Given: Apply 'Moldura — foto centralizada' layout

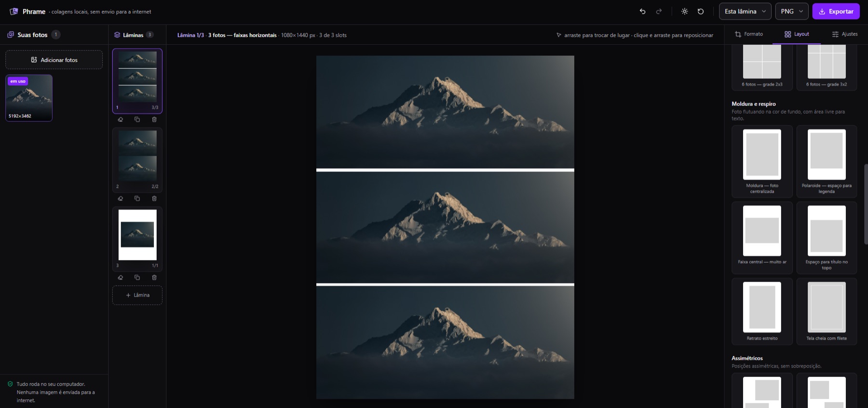Looking at the screenshot, I should pos(762,161).
